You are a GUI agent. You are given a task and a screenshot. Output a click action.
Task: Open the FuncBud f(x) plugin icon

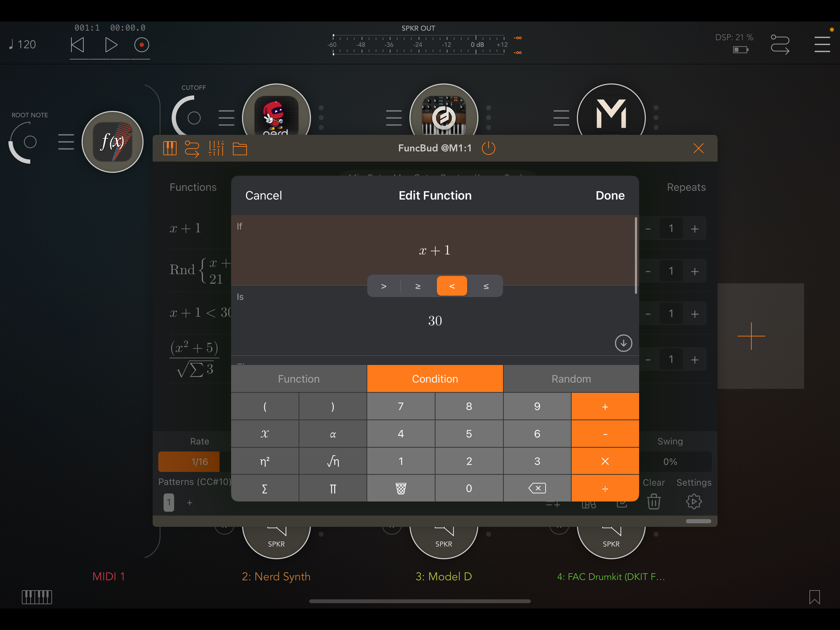113,142
